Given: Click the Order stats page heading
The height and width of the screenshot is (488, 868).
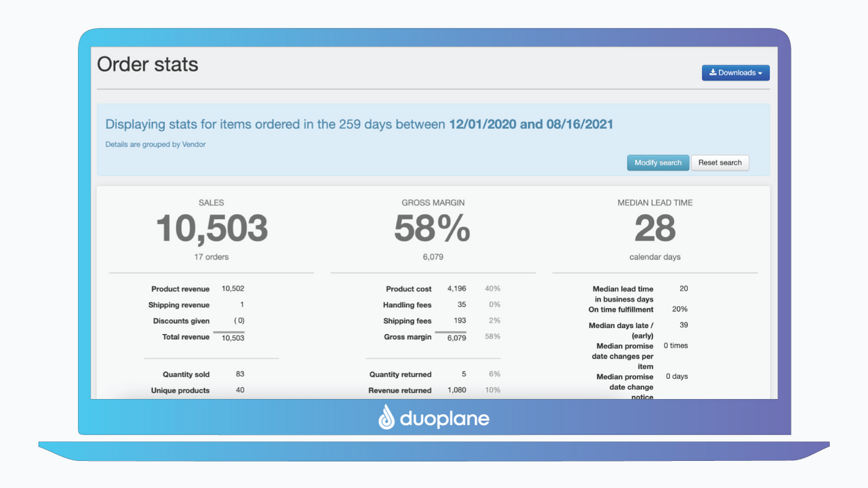Looking at the screenshot, I should point(147,64).
